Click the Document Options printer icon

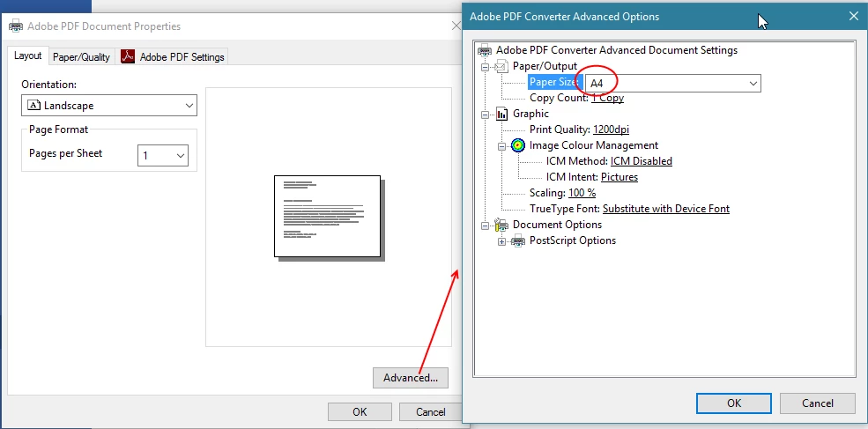[501, 225]
